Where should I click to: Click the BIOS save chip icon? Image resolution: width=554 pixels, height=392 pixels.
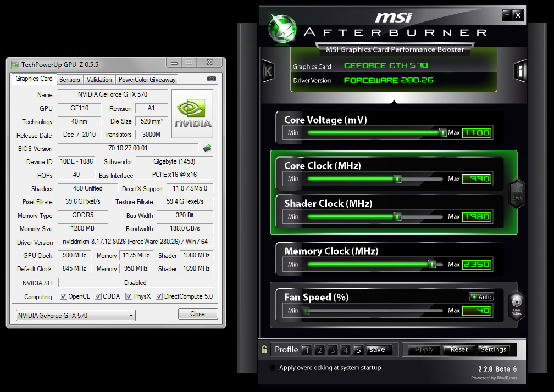(x=207, y=148)
